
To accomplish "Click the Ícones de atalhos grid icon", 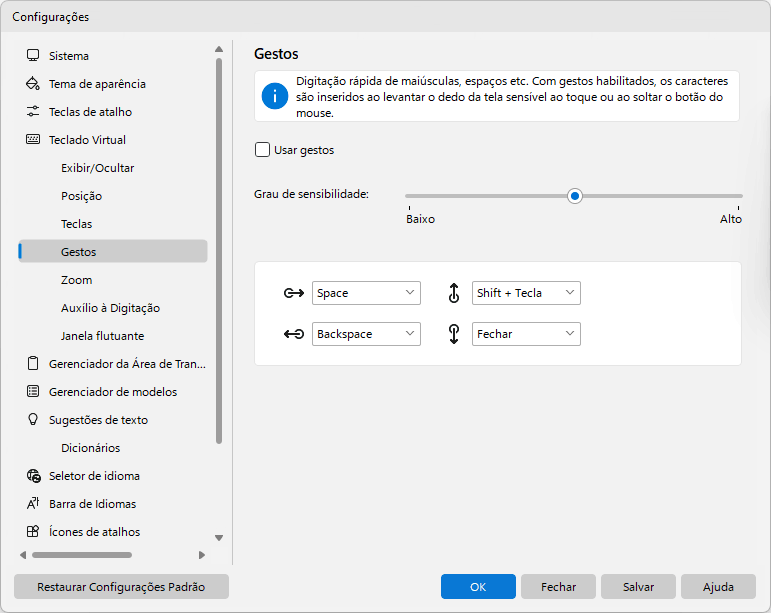I will pyautogui.click(x=33, y=531).
